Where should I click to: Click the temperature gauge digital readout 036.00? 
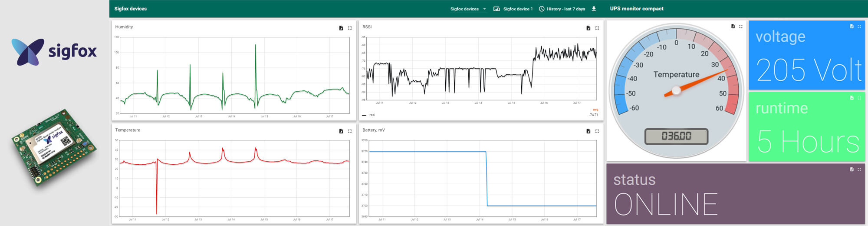click(676, 136)
